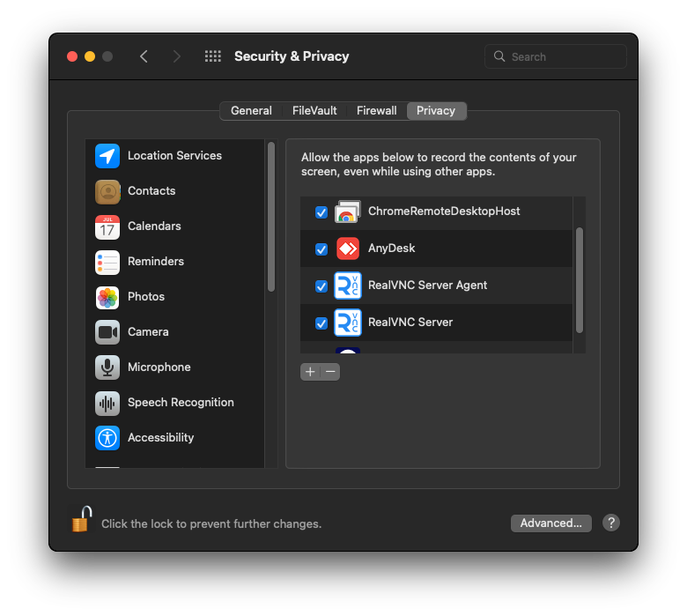Image resolution: width=687 pixels, height=616 pixels.
Task: Disable ChromeRemoteDesktopHost screen recording checkbox
Action: tap(321, 212)
